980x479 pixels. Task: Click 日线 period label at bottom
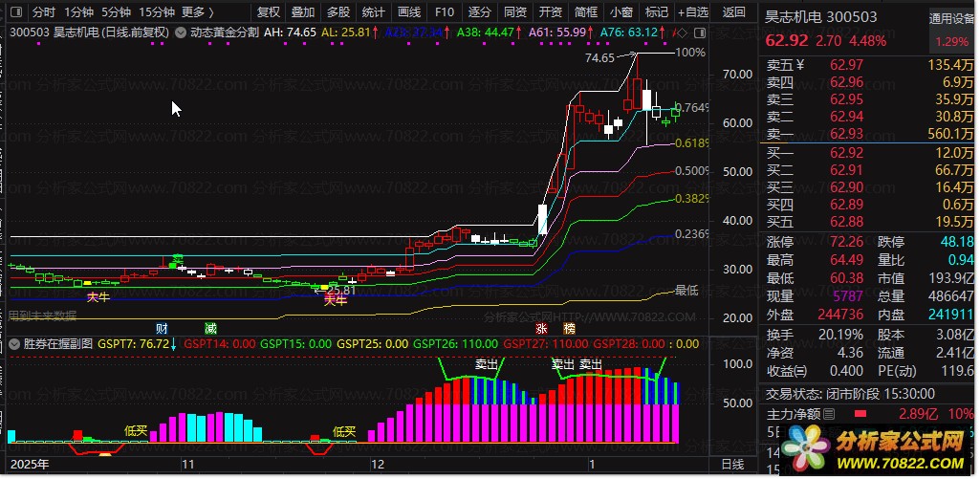(732, 464)
